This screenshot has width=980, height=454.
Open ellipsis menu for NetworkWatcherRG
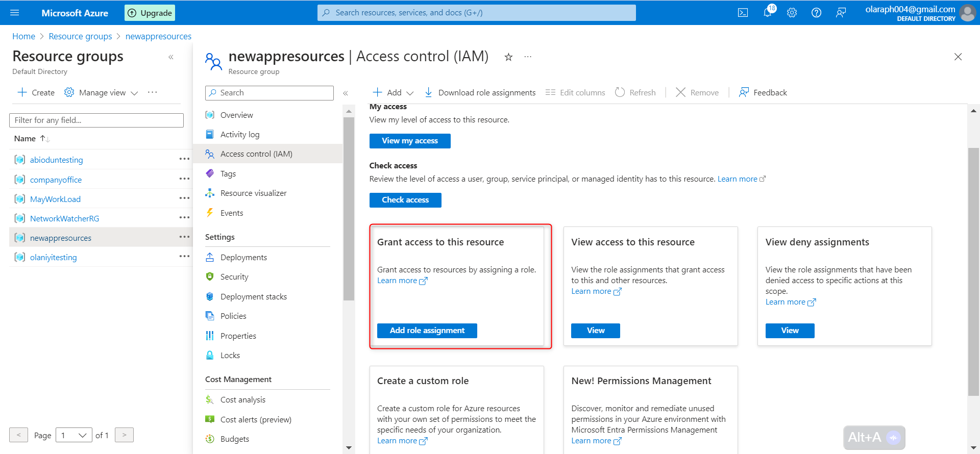[184, 217]
